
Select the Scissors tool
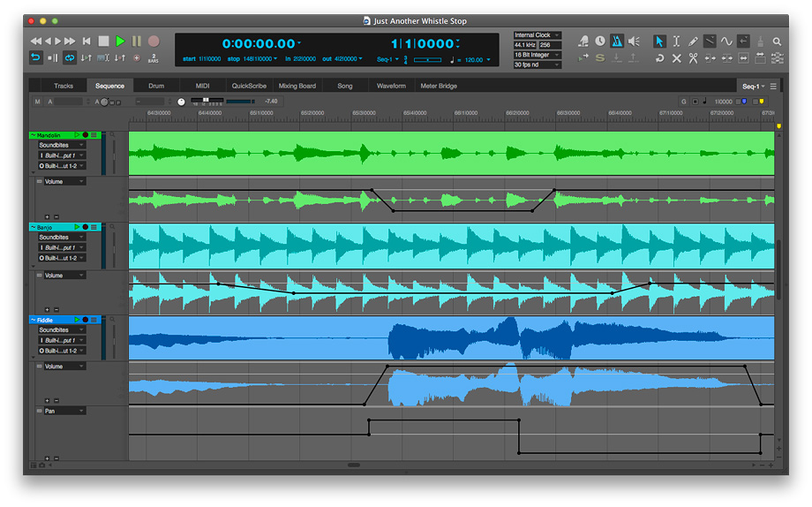pos(693,58)
